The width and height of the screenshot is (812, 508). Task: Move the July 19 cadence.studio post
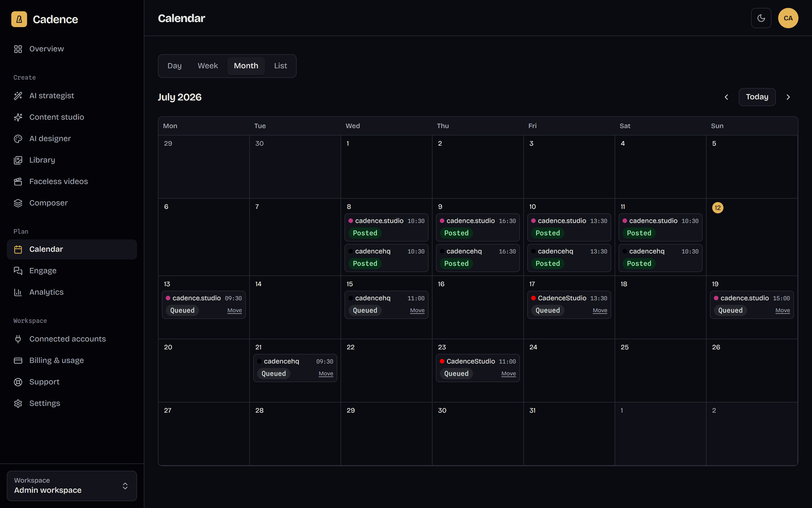pyautogui.click(x=782, y=310)
